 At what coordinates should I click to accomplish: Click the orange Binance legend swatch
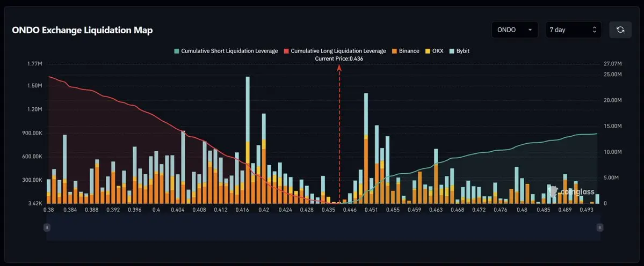[394, 51]
